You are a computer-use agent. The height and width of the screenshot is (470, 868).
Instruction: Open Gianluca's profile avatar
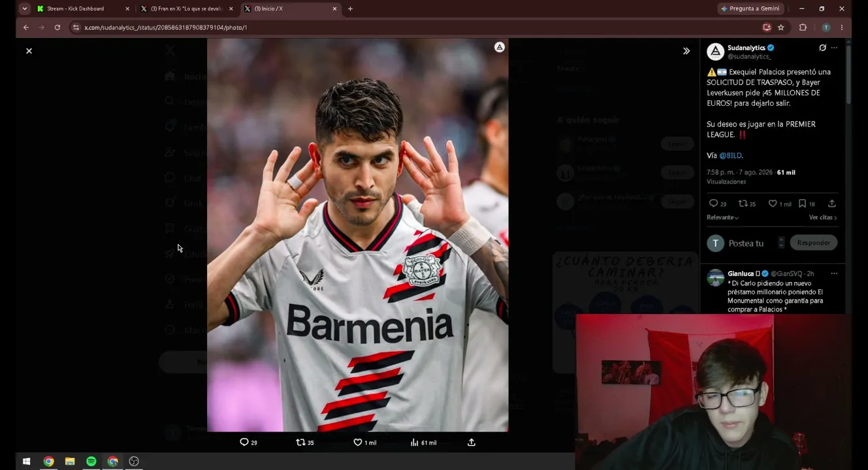715,277
